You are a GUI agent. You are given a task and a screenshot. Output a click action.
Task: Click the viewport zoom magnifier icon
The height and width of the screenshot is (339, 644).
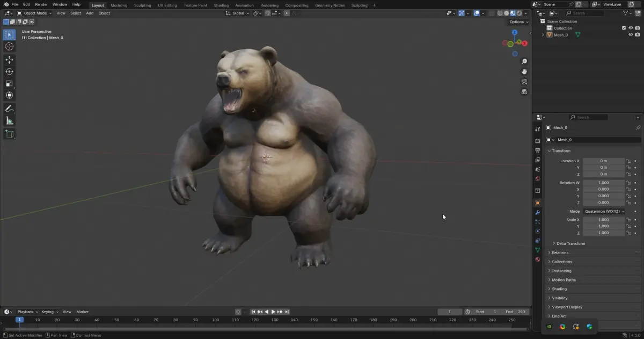pos(524,61)
